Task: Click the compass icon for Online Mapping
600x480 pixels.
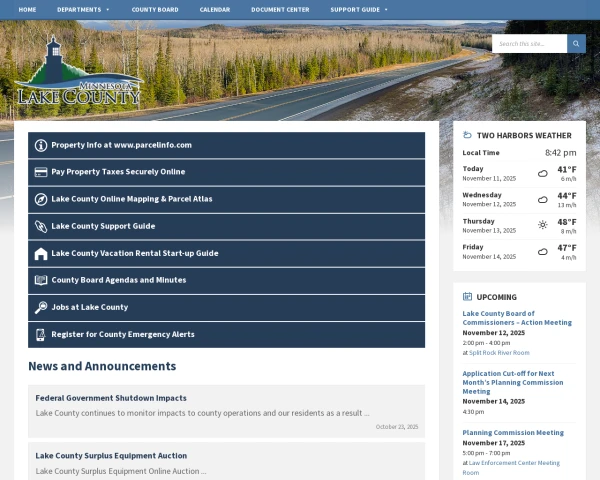Action: click(x=41, y=199)
